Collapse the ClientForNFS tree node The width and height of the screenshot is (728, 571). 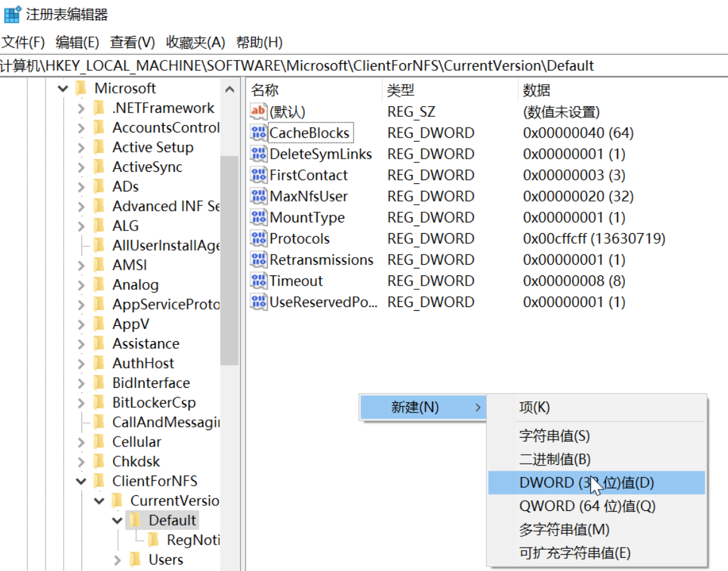81,481
